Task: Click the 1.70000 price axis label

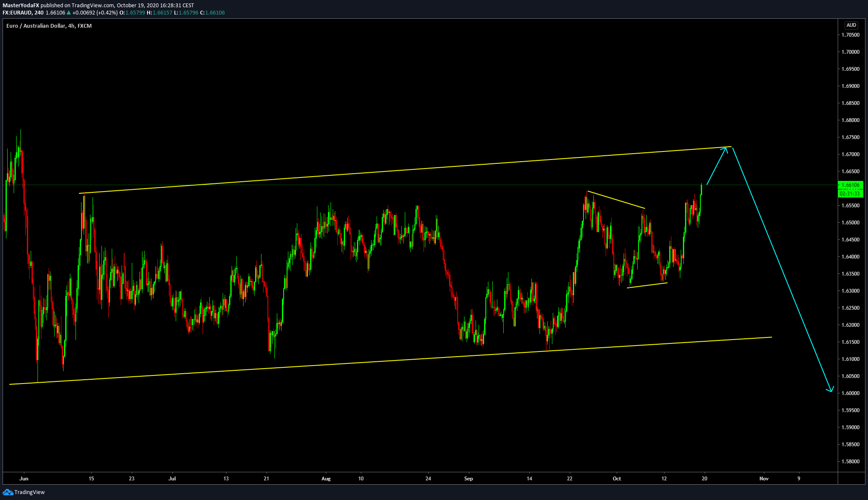Action: [x=850, y=52]
